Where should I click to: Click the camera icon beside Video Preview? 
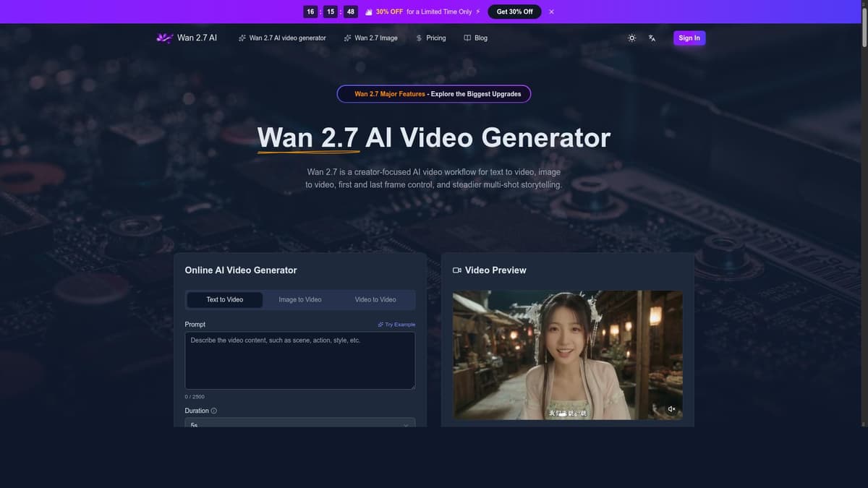(456, 270)
